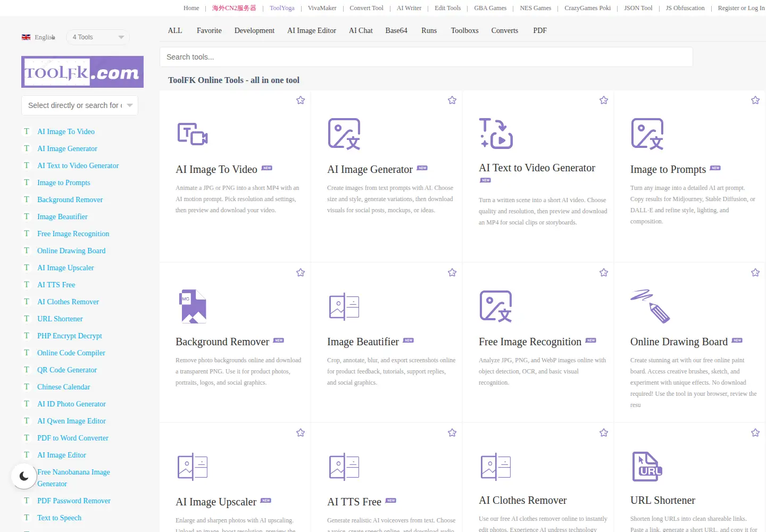Image resolution: width=766 pixels, height=532 pixels.
Task: Favorite AI Image To Video with star
Action: [301, 100]
